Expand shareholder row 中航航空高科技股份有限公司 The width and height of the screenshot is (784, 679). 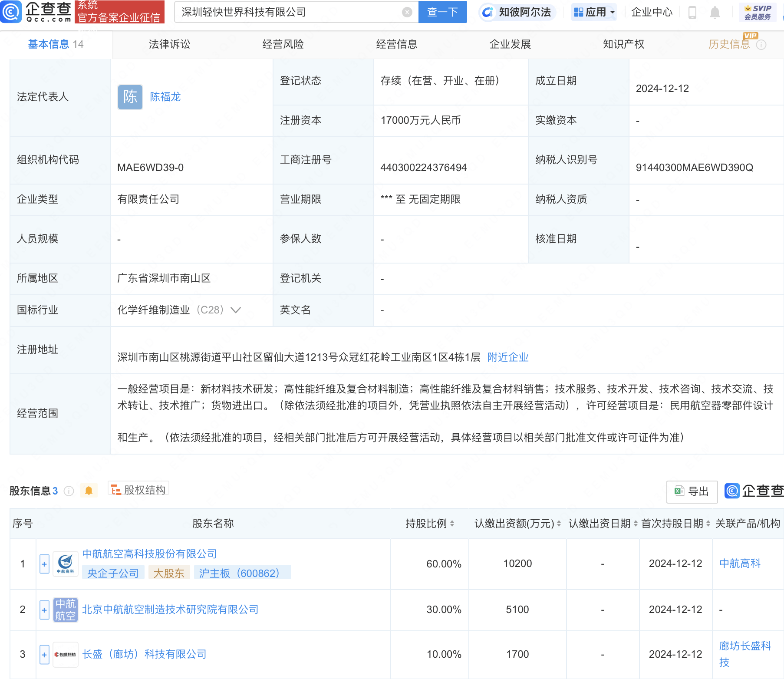[44, 564]
